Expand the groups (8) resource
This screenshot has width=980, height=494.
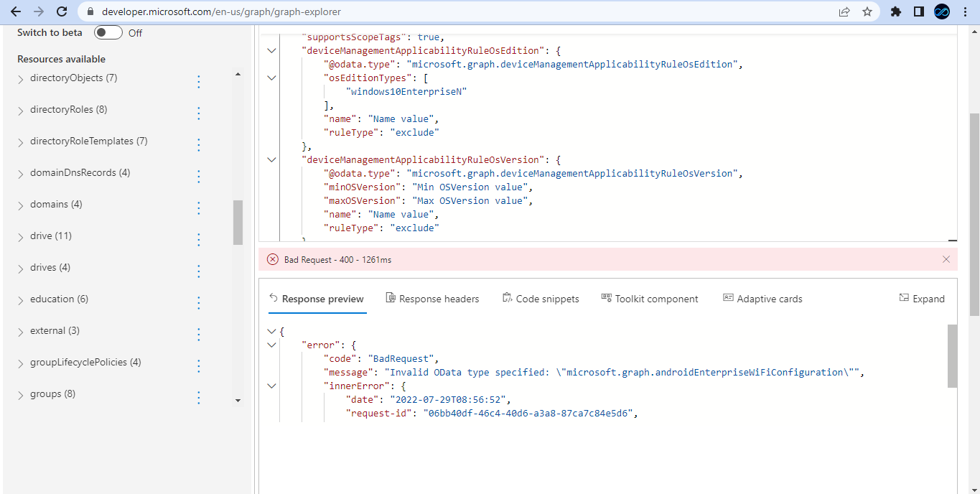pos(21,396)
